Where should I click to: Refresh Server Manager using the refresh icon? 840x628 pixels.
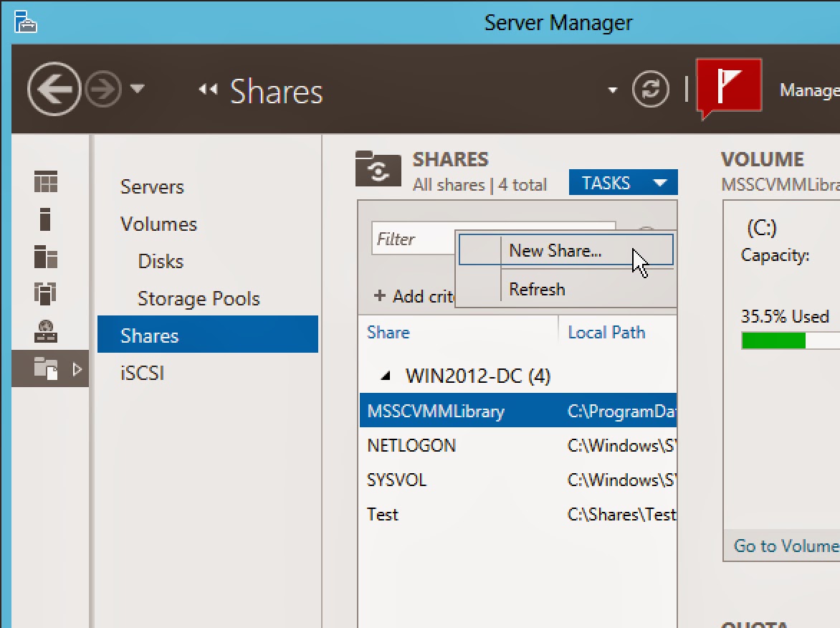tap(650, 89)
